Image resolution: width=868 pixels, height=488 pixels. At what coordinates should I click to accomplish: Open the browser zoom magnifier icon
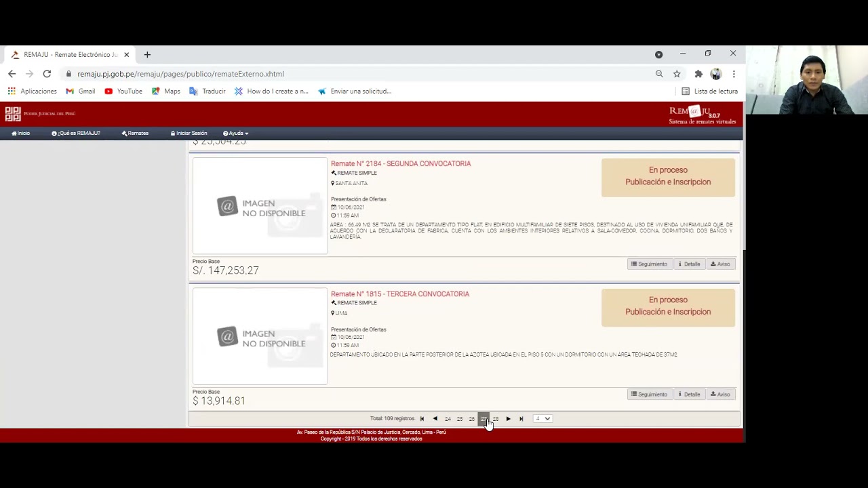(x=659, y=74)
